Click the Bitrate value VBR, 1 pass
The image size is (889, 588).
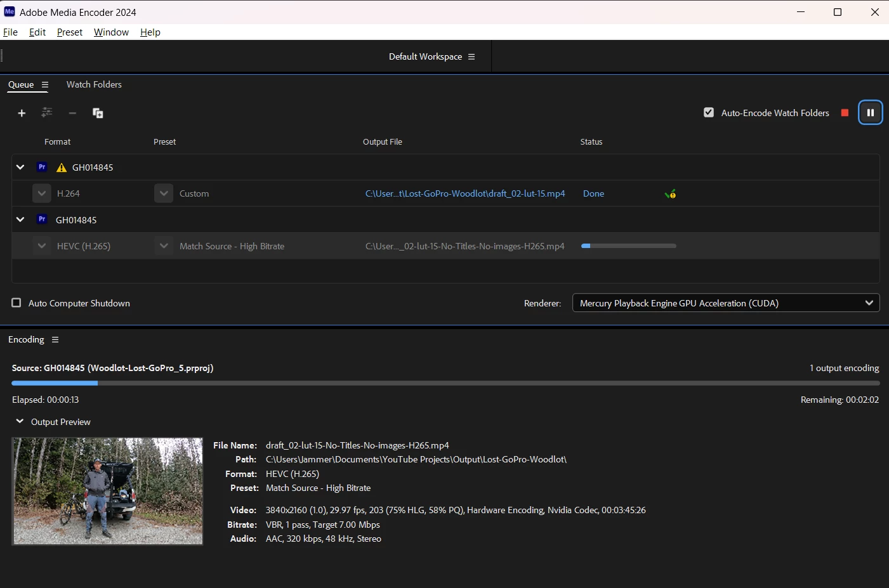322,525
